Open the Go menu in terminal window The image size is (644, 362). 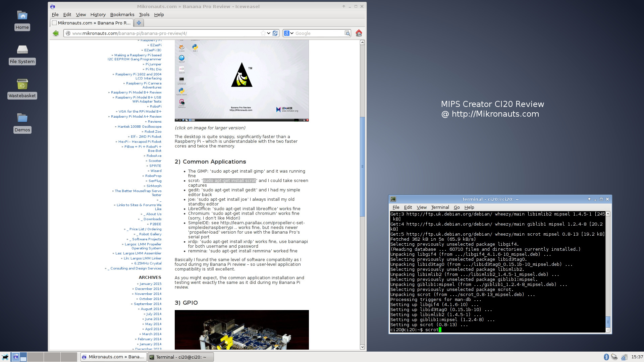(x=457, y=207)
